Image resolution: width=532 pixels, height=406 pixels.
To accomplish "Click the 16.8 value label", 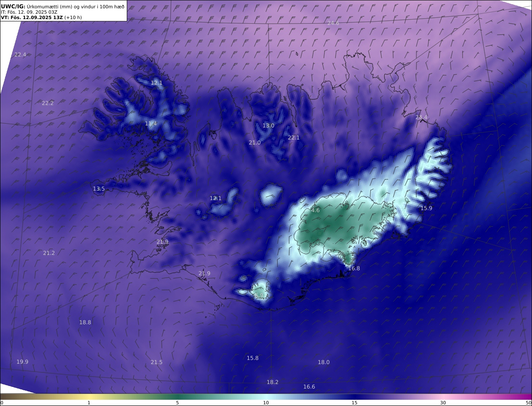I will (x=354, y=269).
